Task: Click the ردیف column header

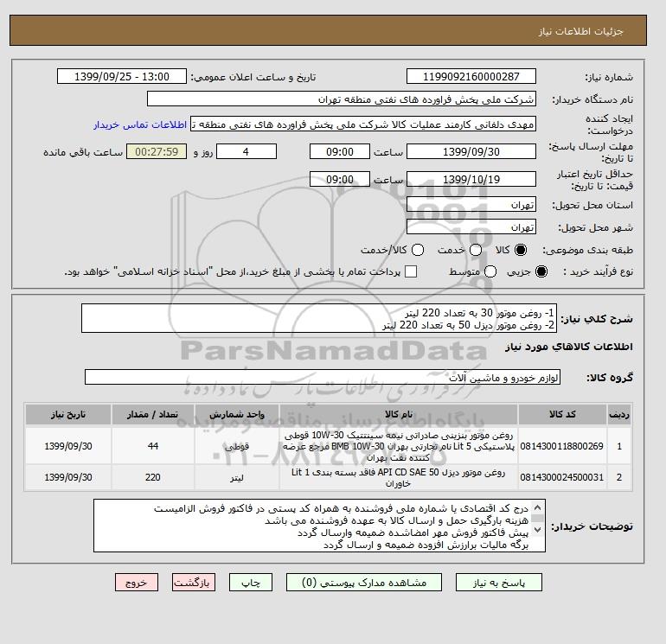Action: tap(619, 414)
